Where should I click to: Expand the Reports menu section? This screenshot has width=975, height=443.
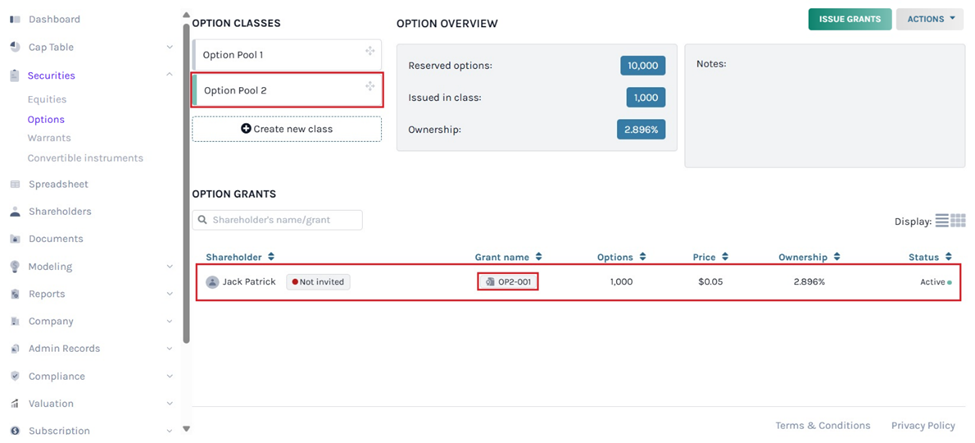point(169,294)
